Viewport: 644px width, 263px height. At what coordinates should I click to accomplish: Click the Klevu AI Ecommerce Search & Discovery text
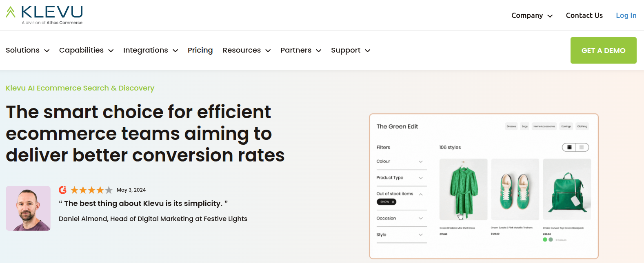point(80,88)
